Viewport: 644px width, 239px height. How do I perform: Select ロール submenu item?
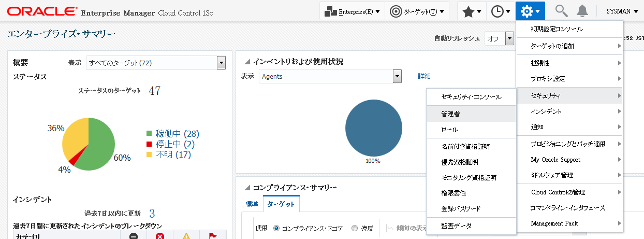pos(471,129)
